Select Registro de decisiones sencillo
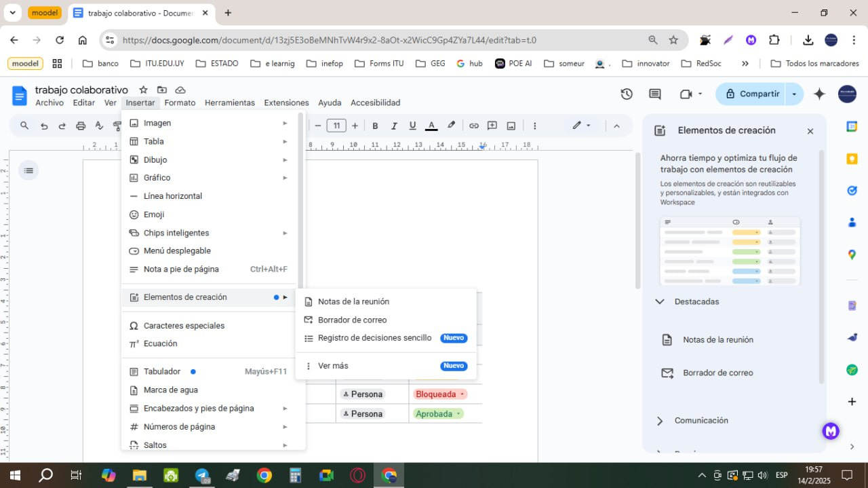 pyautogui.click(x=386, y=338)
